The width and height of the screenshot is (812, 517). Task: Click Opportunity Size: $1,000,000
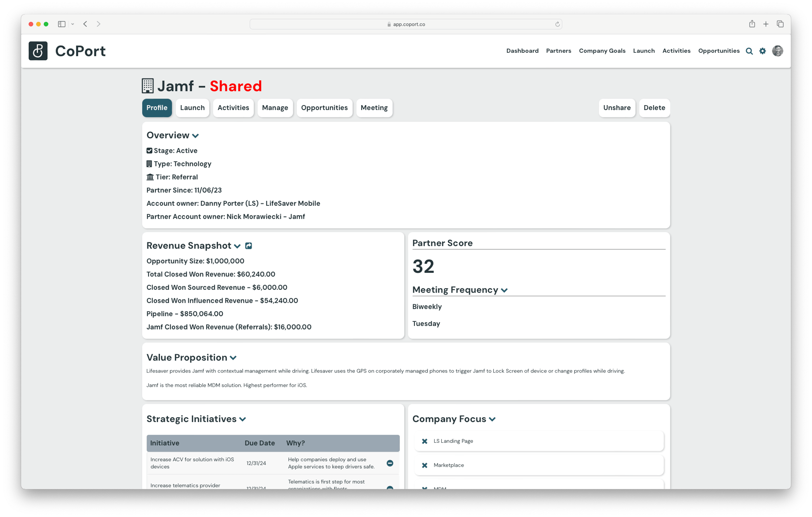pyautogui.click(x=195, y=261)
